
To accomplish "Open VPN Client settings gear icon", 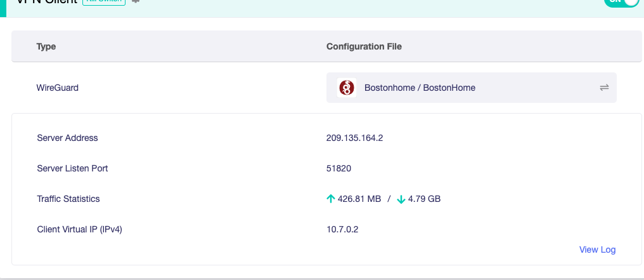I will tap(135, 2).
